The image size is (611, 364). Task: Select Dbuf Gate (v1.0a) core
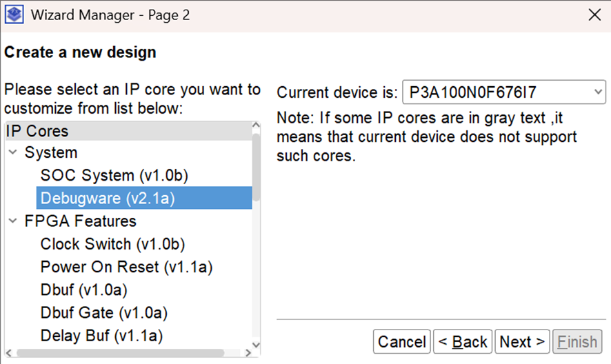pos(104,313)
